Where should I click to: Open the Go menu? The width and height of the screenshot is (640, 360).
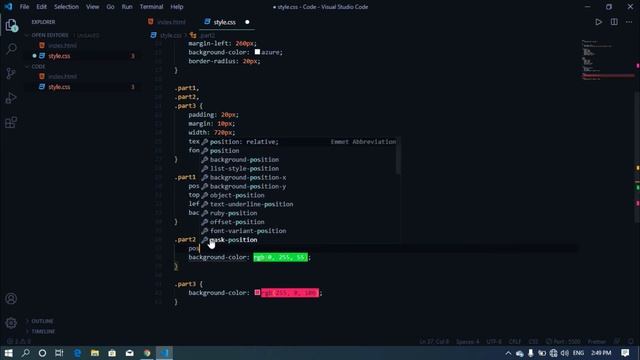pos(110,7)
